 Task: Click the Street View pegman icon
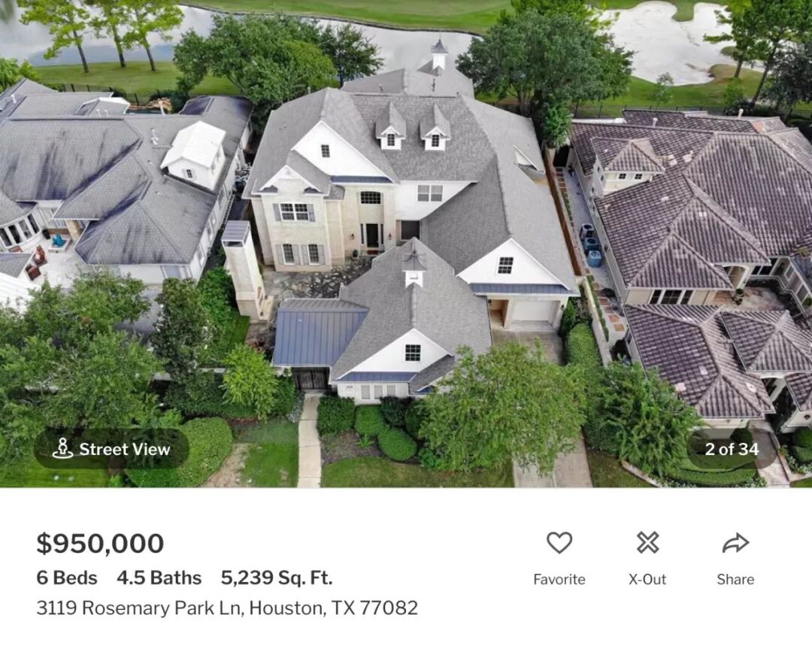(x=62, y=448)
